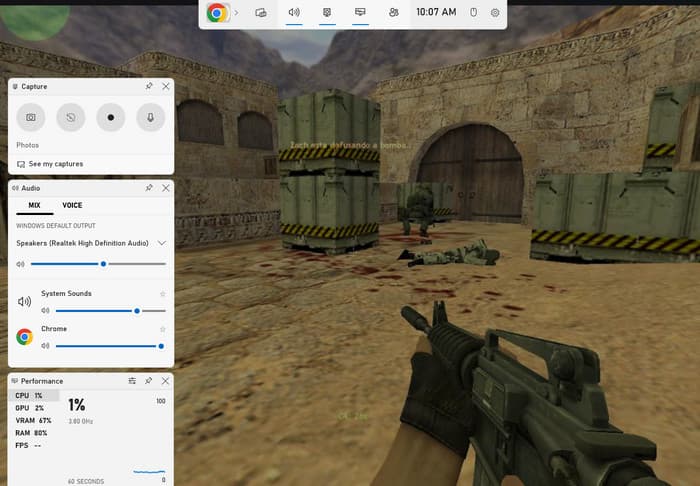Select the RAM 80% metric row
This screenshot has width=700, height=486.
34,433
